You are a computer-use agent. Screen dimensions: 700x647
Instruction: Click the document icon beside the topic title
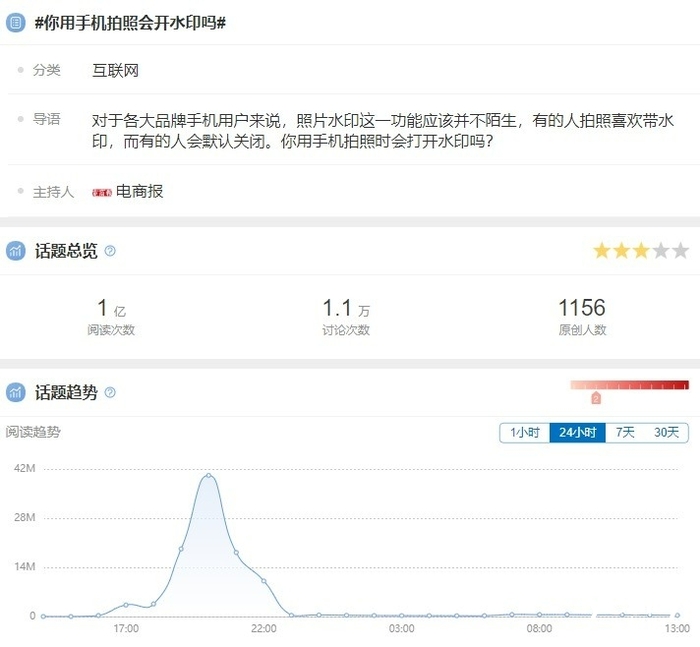[x=15, y=22]
